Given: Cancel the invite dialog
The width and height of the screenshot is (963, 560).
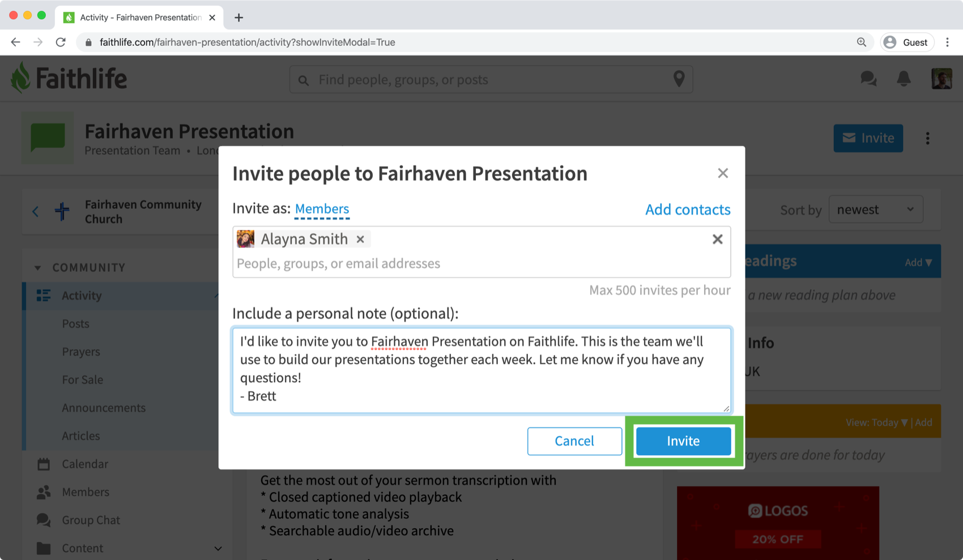Looking at the screenshot, I should click(x=574, y=441).
